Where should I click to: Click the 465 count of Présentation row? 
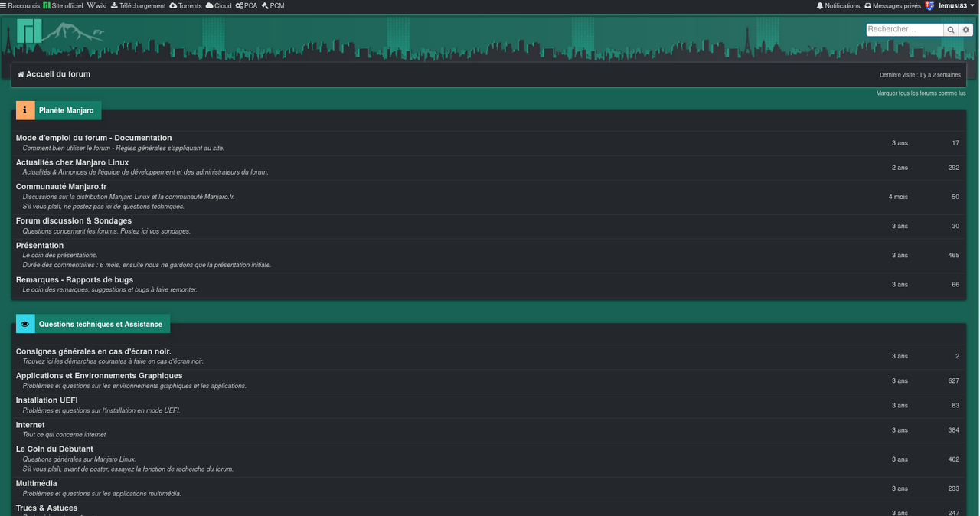(x=953, y=255)
